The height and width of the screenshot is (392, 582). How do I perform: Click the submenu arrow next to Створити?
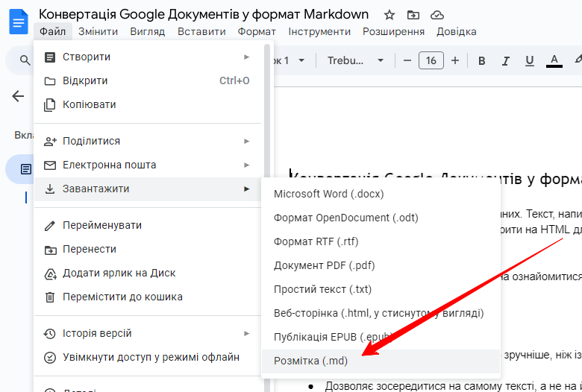[x=246, y=57]
